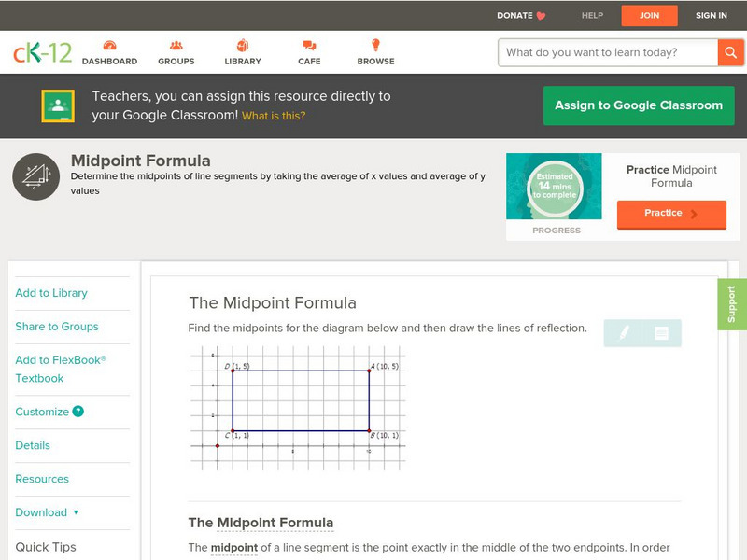Click the Midpoint Formula geometry concept icon
Image resolution: width=747 pixels, height=560 pixels.
(35, 176)
